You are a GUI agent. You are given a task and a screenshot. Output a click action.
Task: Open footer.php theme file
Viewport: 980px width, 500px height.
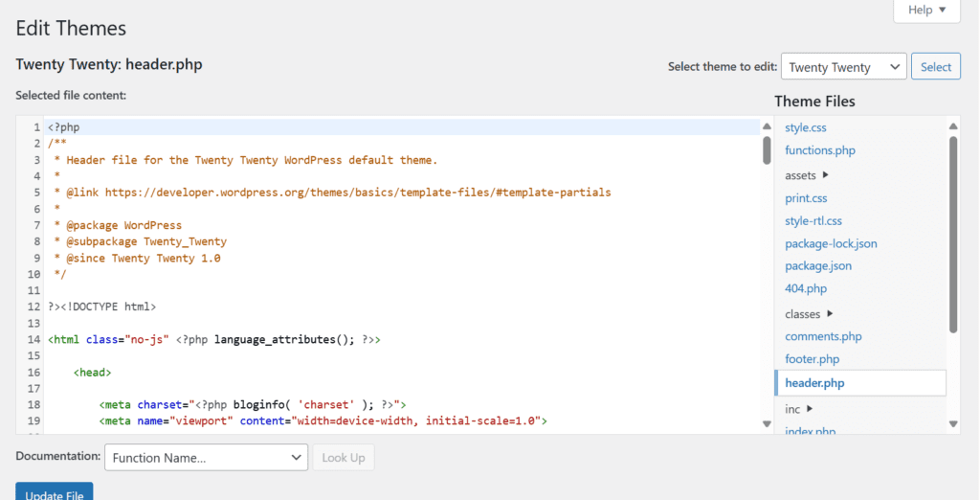tap(812, 359)
